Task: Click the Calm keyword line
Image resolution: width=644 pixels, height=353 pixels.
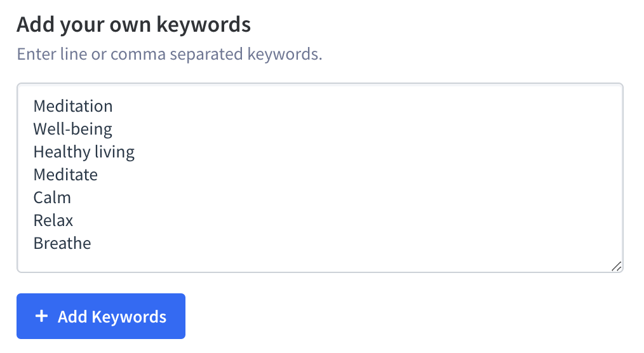Action: pyautogui.click(x=52, y=197)
